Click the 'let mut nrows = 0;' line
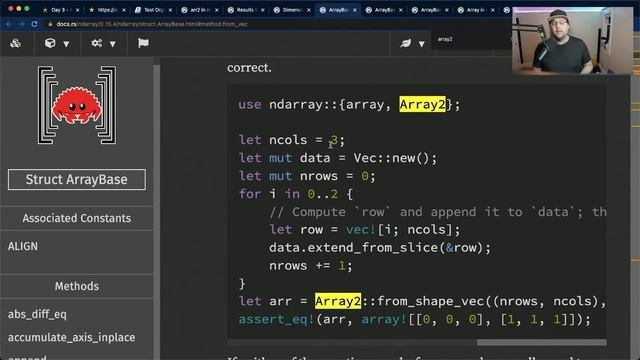This screenshot has height=360, width=640. pyautogui.click(x=307, y=176)
